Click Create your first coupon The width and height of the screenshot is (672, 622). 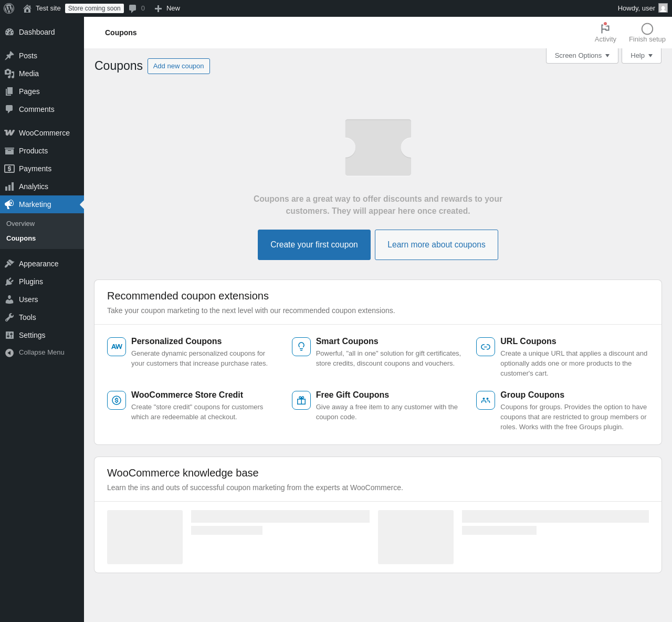(314, 245)
